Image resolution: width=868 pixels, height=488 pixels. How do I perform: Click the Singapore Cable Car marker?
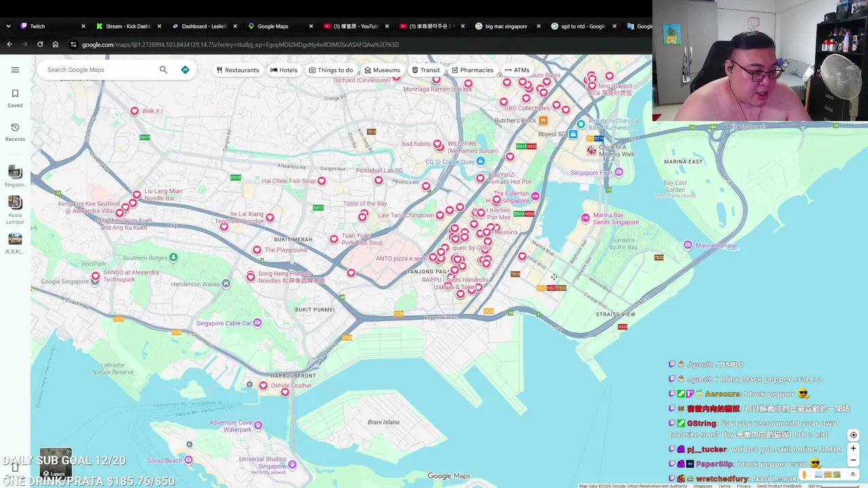(x=258, y=323)
